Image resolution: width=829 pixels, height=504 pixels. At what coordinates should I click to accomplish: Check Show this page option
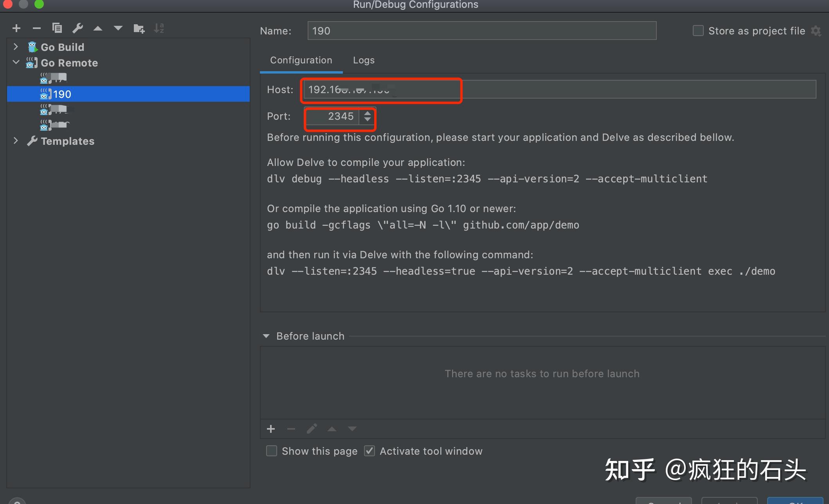272,451
